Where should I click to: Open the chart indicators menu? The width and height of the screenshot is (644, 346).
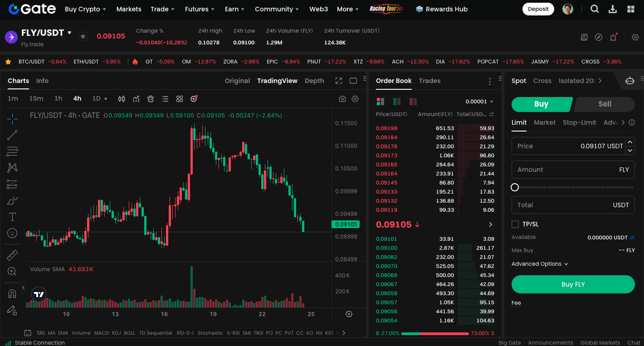[136, 99]
